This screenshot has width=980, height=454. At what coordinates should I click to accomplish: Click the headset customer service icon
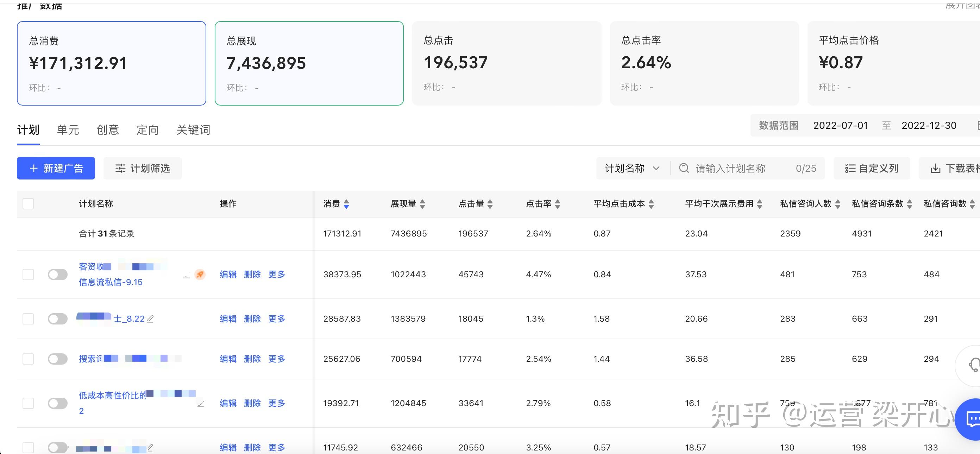coord(973,365)
